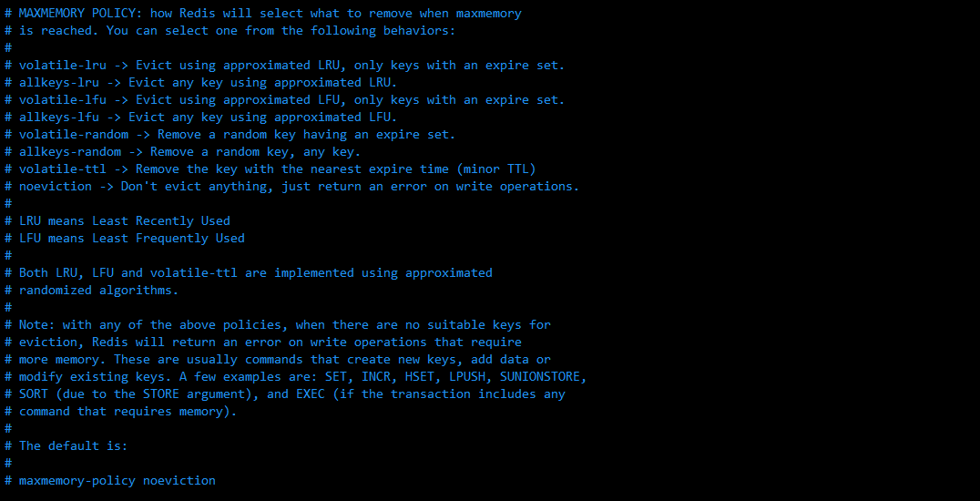The image size is (980, 501).
Task: Place cursor on 'randomized algorithms.' text
Action: (98, 291)
